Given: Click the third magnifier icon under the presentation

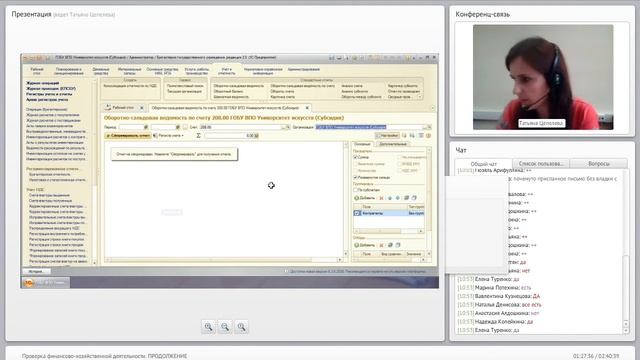Looking at the screenshot, I should coord(241,327).
